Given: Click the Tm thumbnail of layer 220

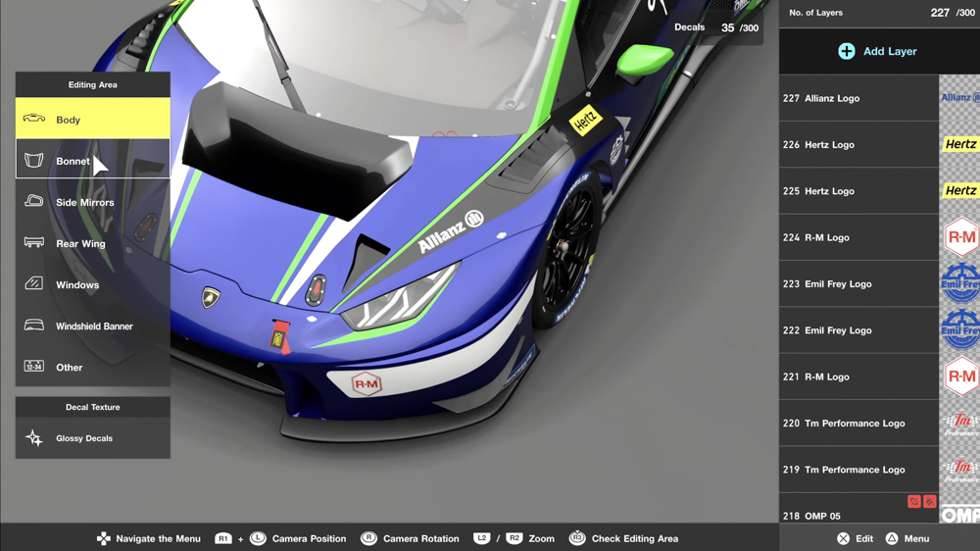Looking at the screenshot, I should (x=959, y=423).
